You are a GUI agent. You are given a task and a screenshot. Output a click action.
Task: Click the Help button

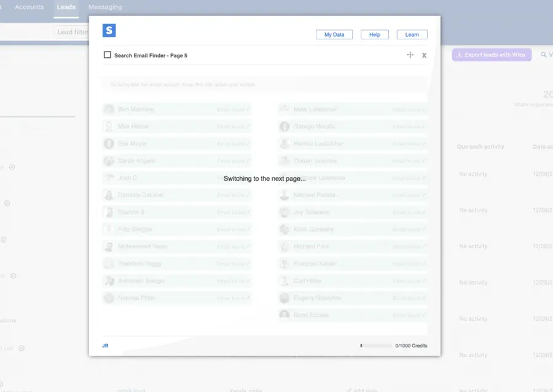[x=375, y=34]
